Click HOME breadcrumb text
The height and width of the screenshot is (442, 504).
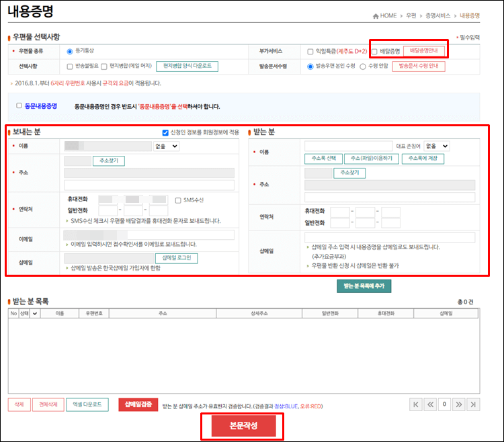388,15
